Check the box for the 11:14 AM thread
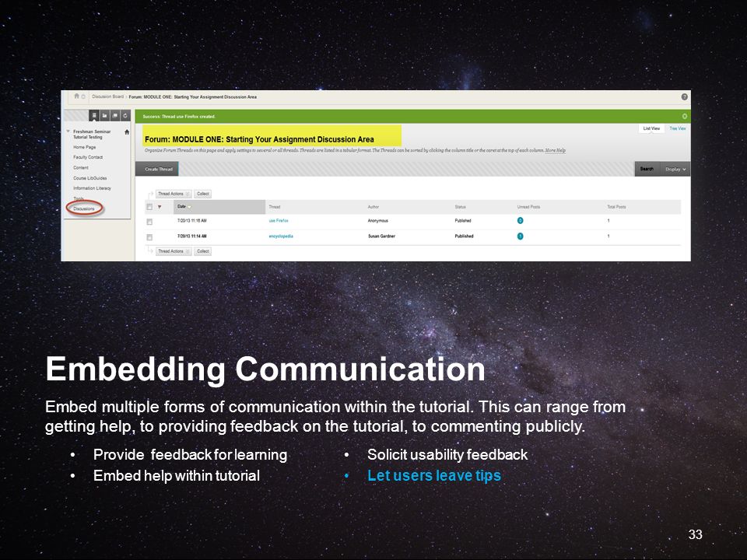This screenshot has width=747, height=560. point(149,237)
